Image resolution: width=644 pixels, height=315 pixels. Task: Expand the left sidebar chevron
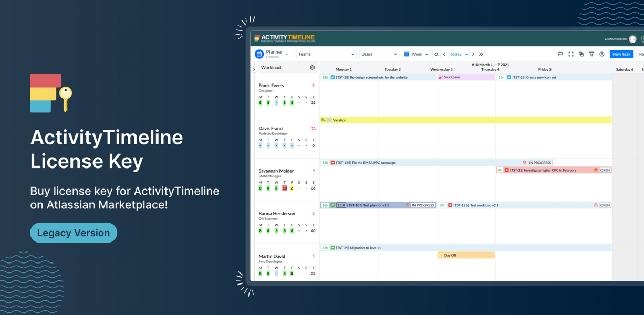pyautogui.click(x=254, y=69)
